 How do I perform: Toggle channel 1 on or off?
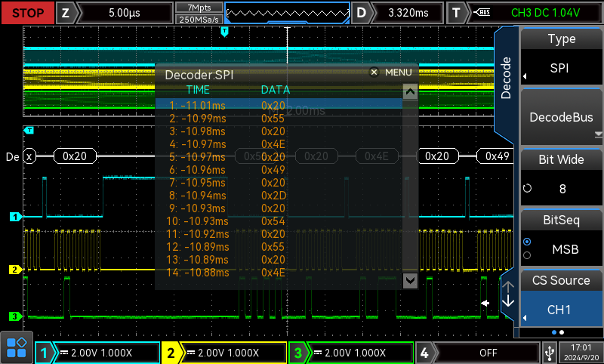point(44,353)
